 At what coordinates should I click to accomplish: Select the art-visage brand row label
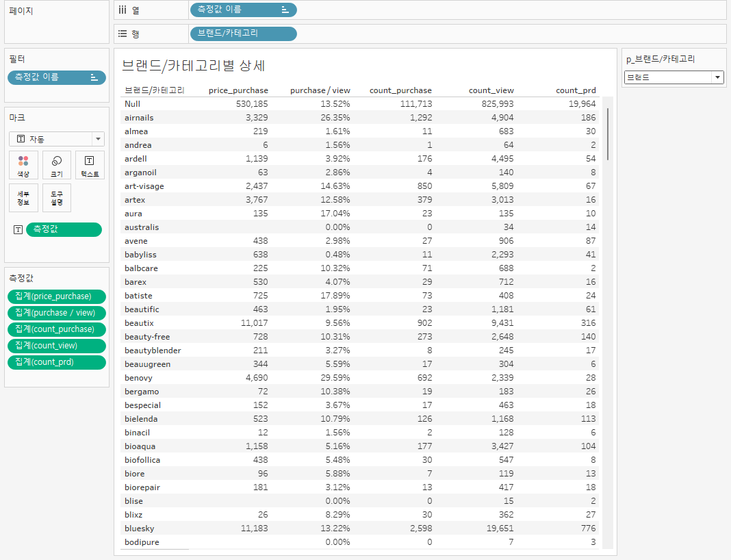144,186
